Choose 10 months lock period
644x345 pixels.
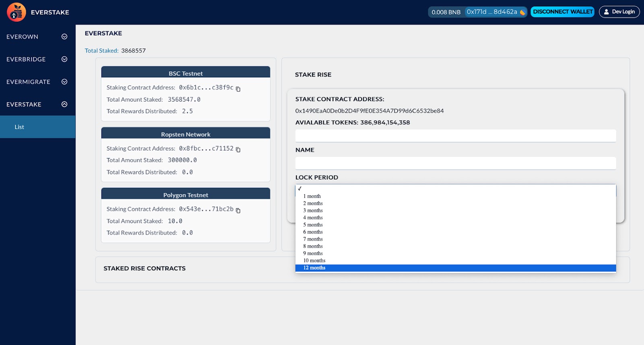[456, 261]
